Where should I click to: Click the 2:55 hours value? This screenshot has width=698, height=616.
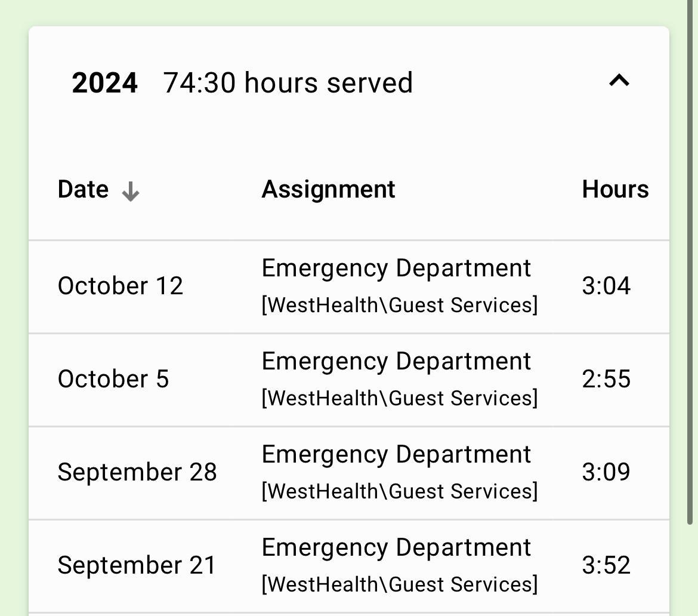(x=606, y=379)
